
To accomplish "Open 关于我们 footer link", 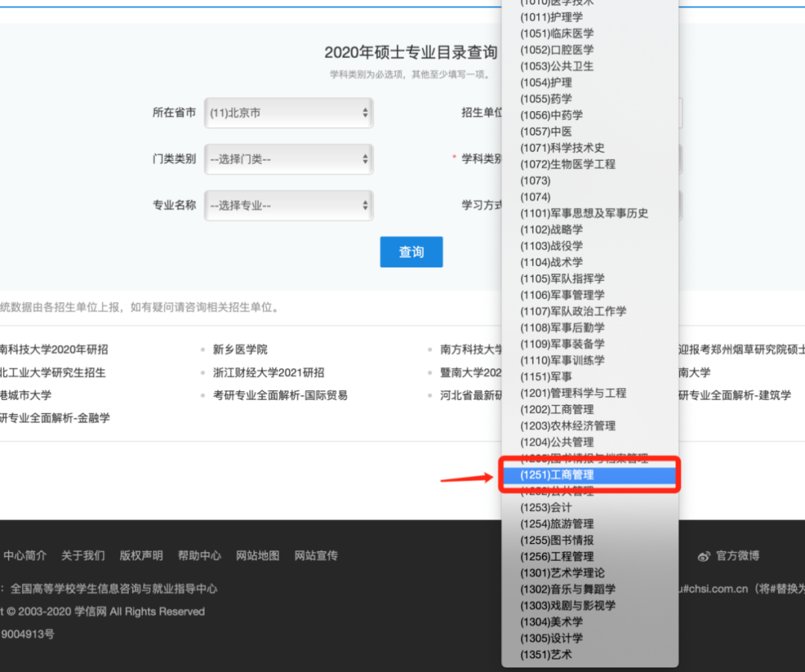I will (x=83, y=556).
